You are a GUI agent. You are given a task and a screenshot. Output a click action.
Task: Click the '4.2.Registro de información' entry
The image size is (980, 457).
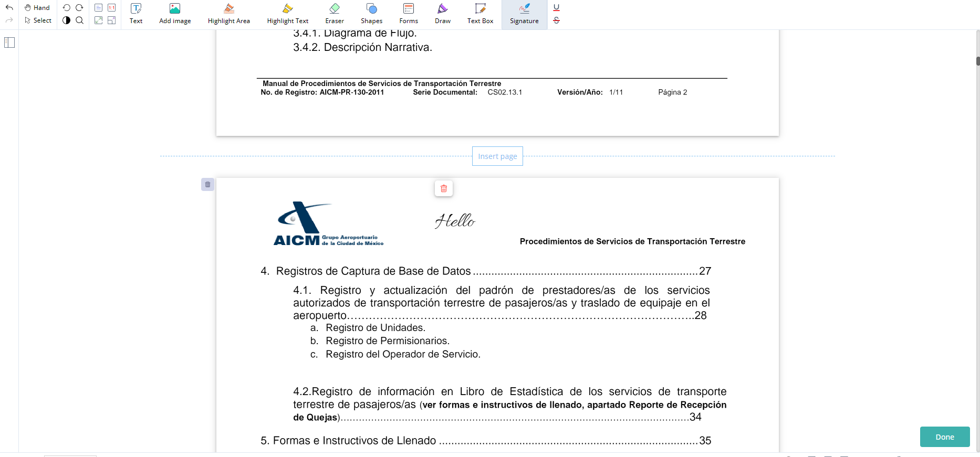(510, 405)
